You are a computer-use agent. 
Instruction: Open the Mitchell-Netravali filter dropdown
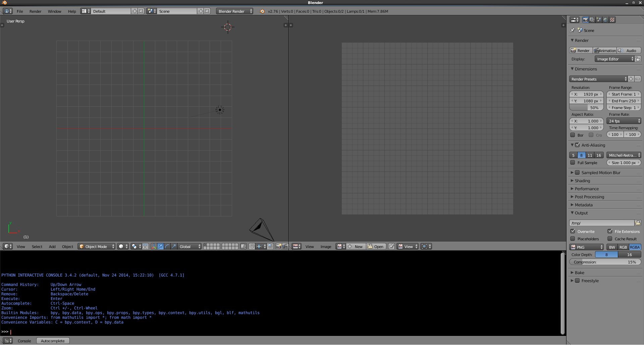624,155
